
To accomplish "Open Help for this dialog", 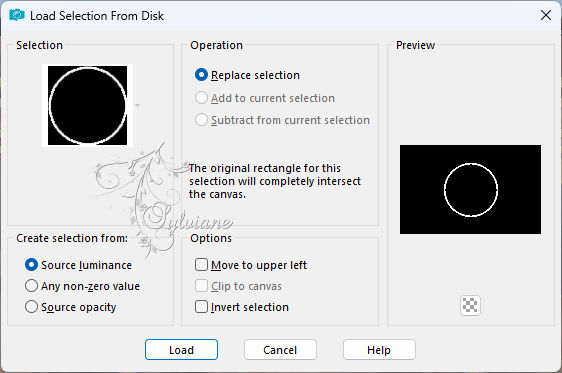I will click(379, 350).
